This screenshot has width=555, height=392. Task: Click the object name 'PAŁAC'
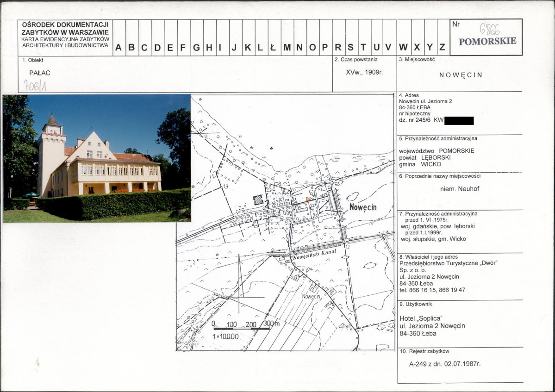40,73
